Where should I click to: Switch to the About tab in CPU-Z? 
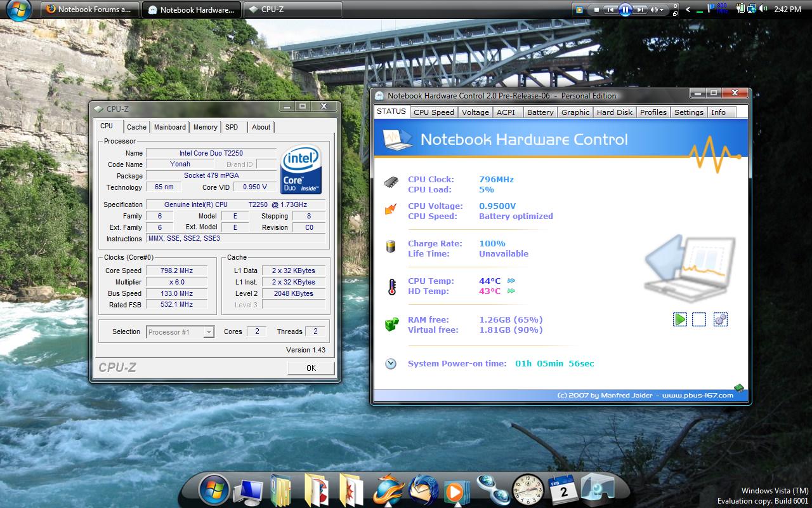[261, 127]
